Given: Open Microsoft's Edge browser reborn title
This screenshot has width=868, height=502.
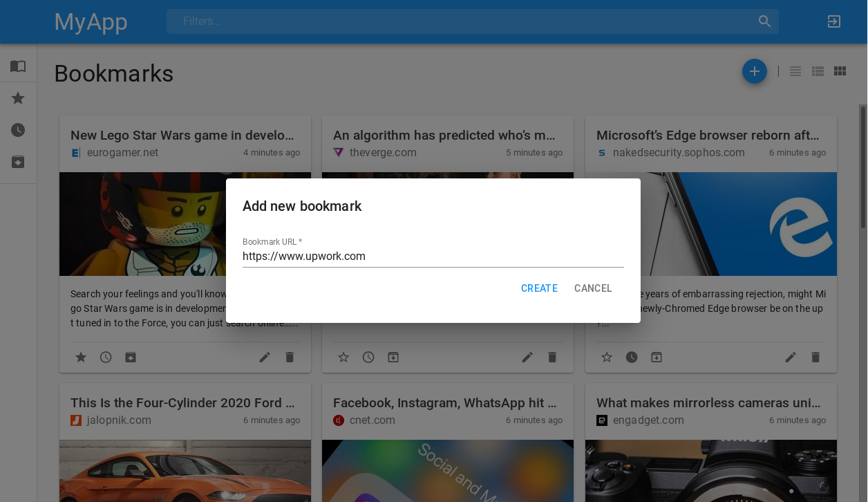Looking at the screenshot, I should [708, 136].
